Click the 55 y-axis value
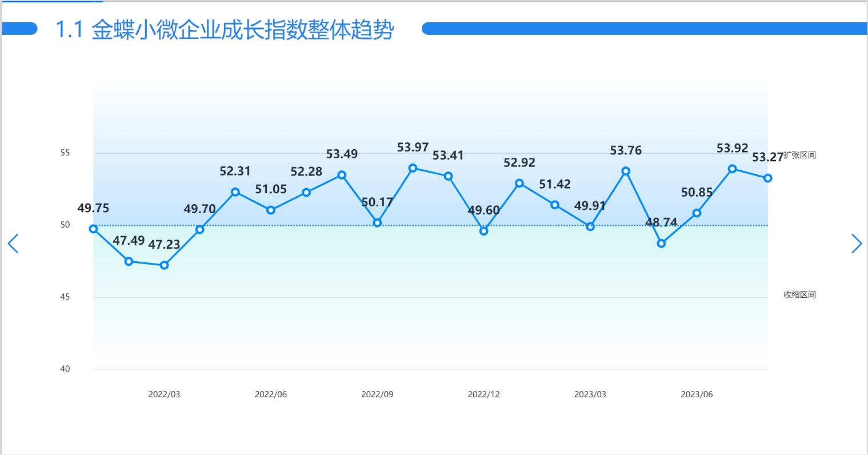 [65, 153]
